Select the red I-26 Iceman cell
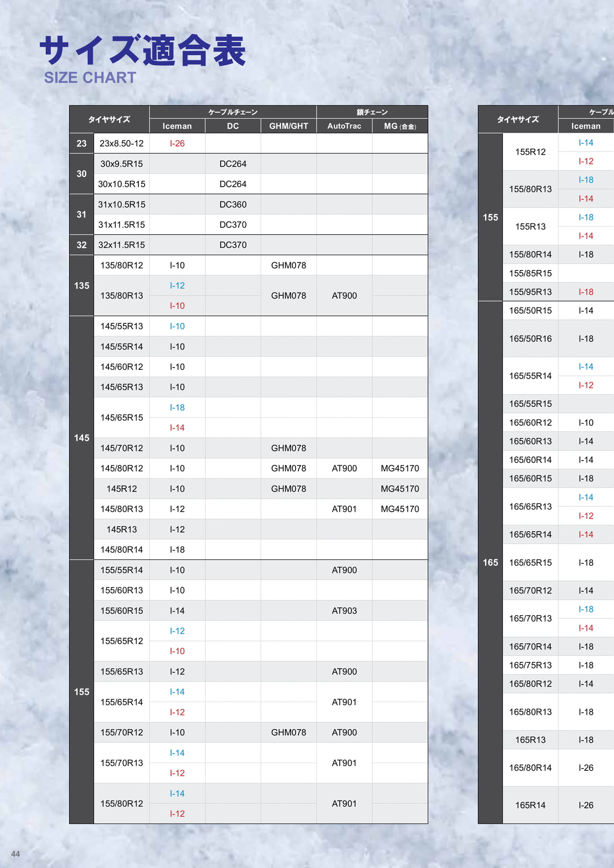Screen dimensions: 614x868 [177, 143]
